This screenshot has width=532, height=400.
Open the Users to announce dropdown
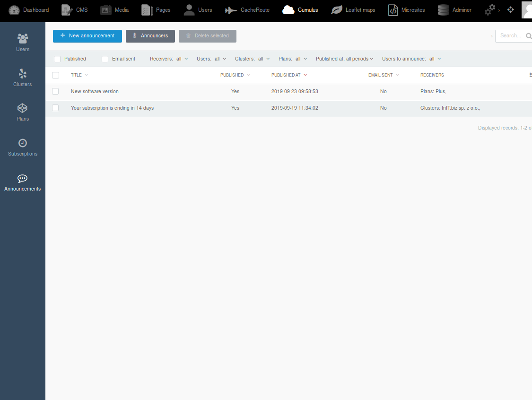click(411, 59)
